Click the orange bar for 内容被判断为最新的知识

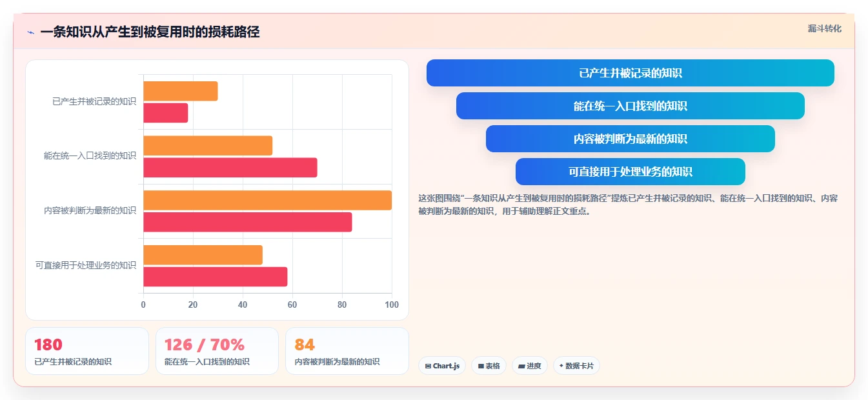click(x=267, y=200)
